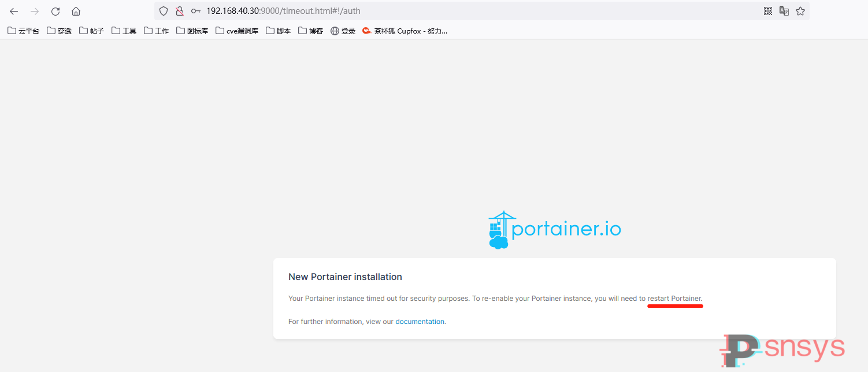This screenshot has height=372, width=868.
Task: Select the 登录 bookmark
Action: tap(343, 31)
